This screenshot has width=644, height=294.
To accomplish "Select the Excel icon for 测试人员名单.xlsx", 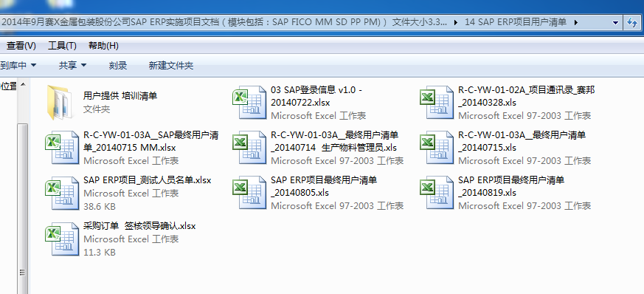I will (62, 193).
